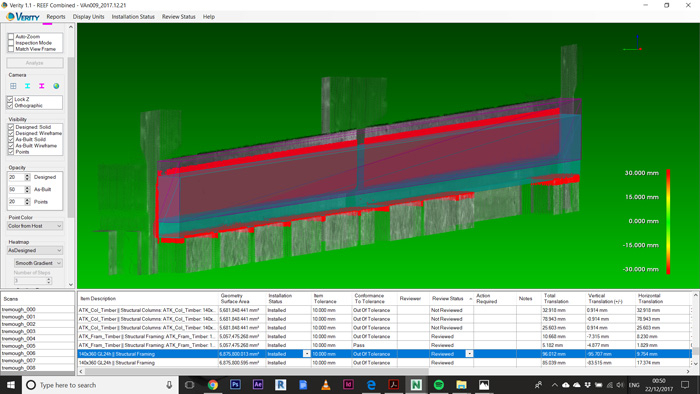Open Photoshop from the taskbar
700x394 pixels.
[x=235, y=385]
